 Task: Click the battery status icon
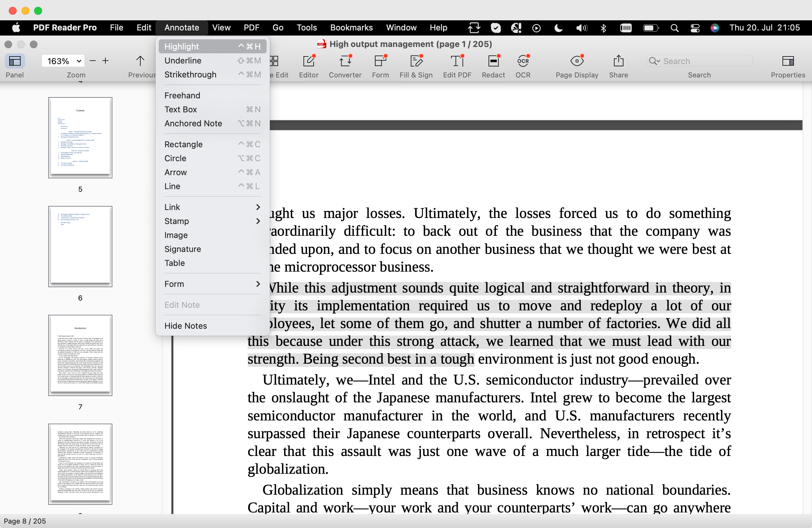[x=651, y=28]
